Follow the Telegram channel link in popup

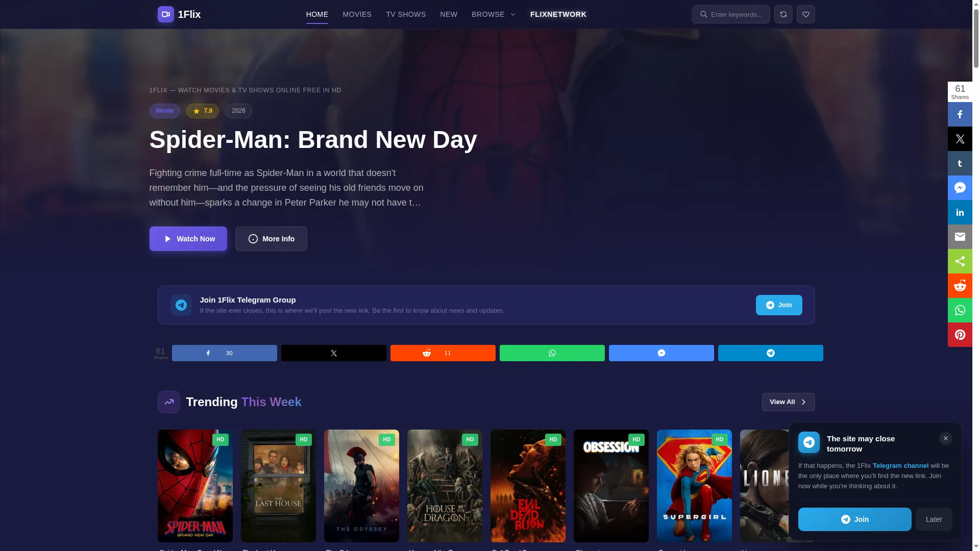tap(900, 466)
